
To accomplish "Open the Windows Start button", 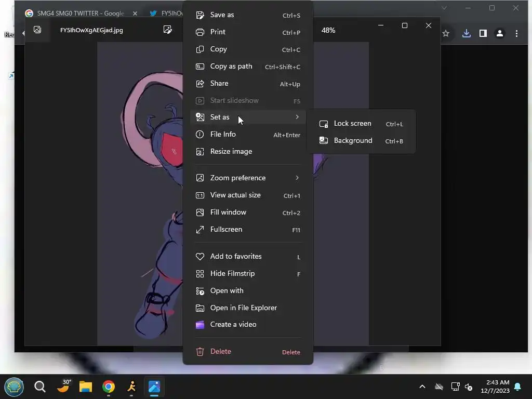I will coord(14,387).
